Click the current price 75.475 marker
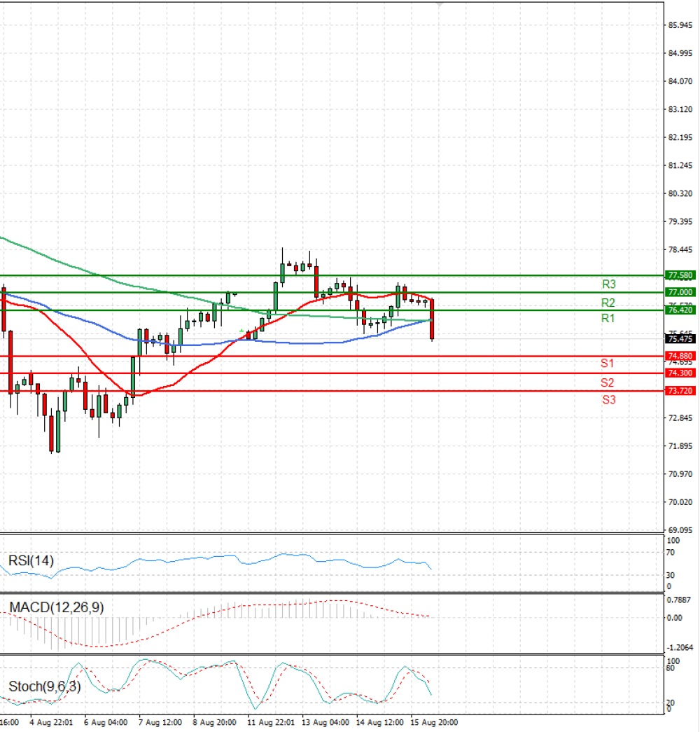The width and height of the screenshot is (700, 732). point(680,339)
